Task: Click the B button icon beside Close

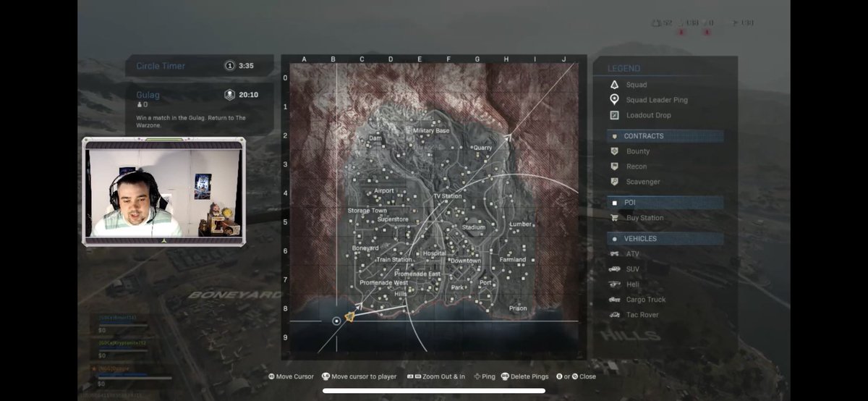Action: [558, 376]
